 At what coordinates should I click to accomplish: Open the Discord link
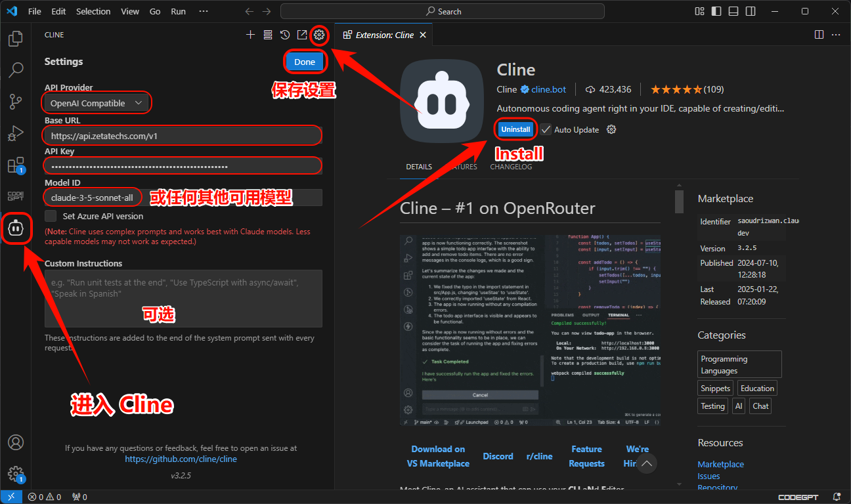(498, 456)
